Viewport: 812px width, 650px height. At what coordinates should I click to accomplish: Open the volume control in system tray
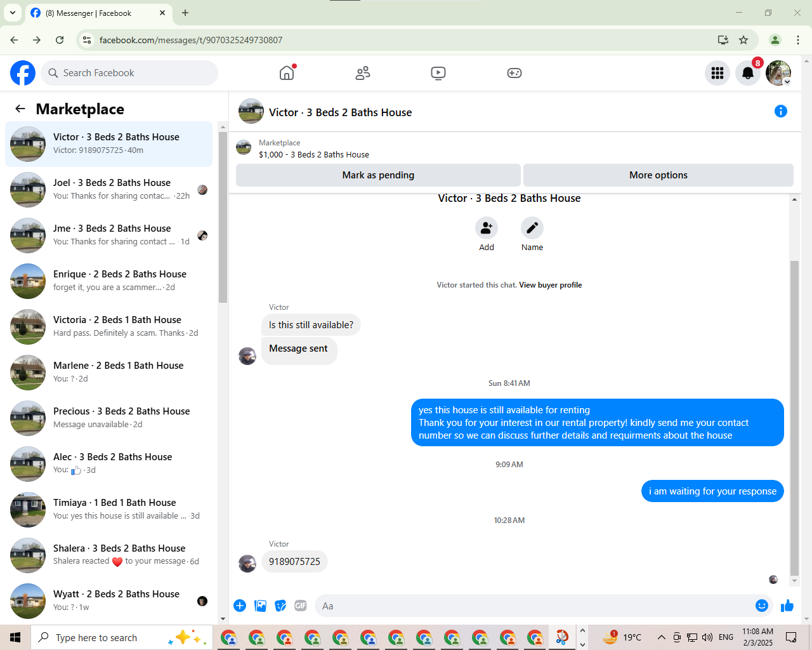point(707,637)
